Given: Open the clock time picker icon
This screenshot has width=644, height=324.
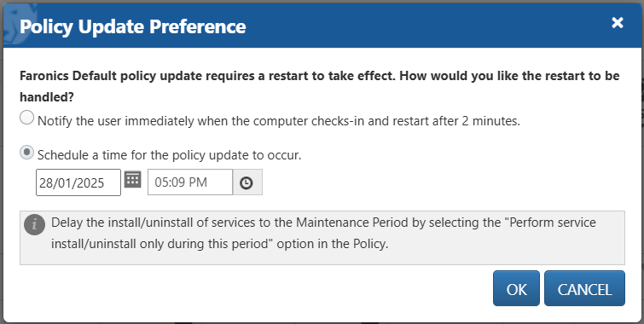Looking at the screenshot, I should [x=247, y=182].
